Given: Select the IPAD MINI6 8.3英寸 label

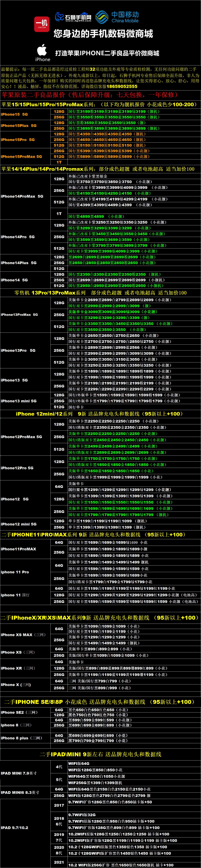Looking at the screenshot, I should pyautogui.click(x=20, y=792).
